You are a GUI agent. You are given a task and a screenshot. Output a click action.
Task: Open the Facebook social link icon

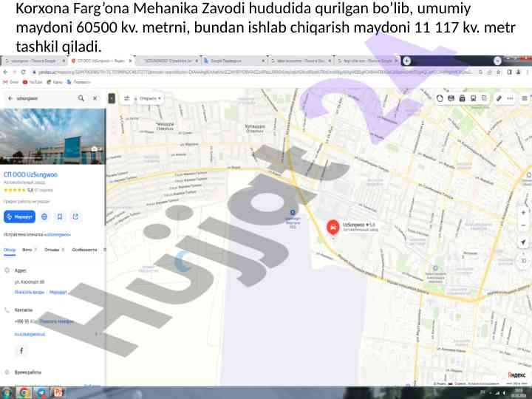pos(21,350)
